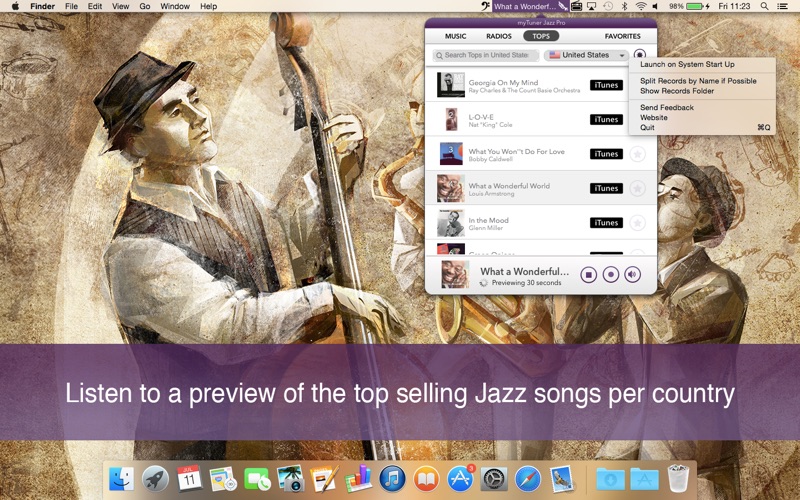Open the FAVORITES tab
800x500 pixels.
(622, 36)
